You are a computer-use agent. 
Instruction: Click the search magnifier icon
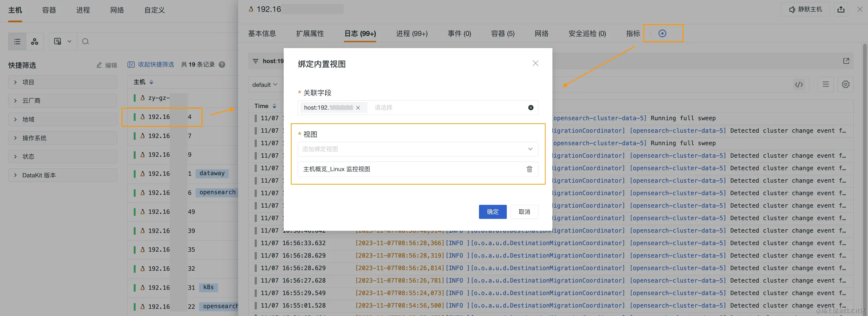click(x=86, y=42)
